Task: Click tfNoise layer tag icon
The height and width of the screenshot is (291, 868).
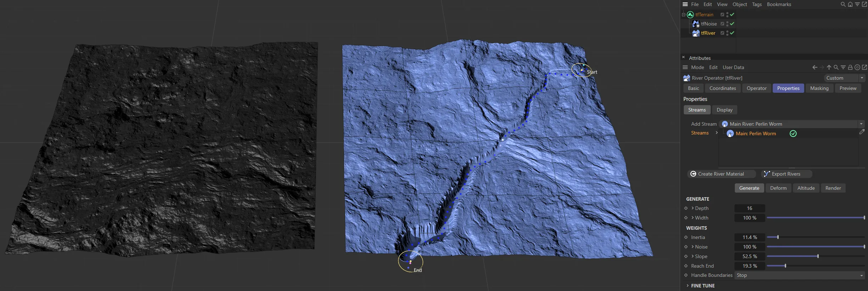Action: click(x=722, y=24)
